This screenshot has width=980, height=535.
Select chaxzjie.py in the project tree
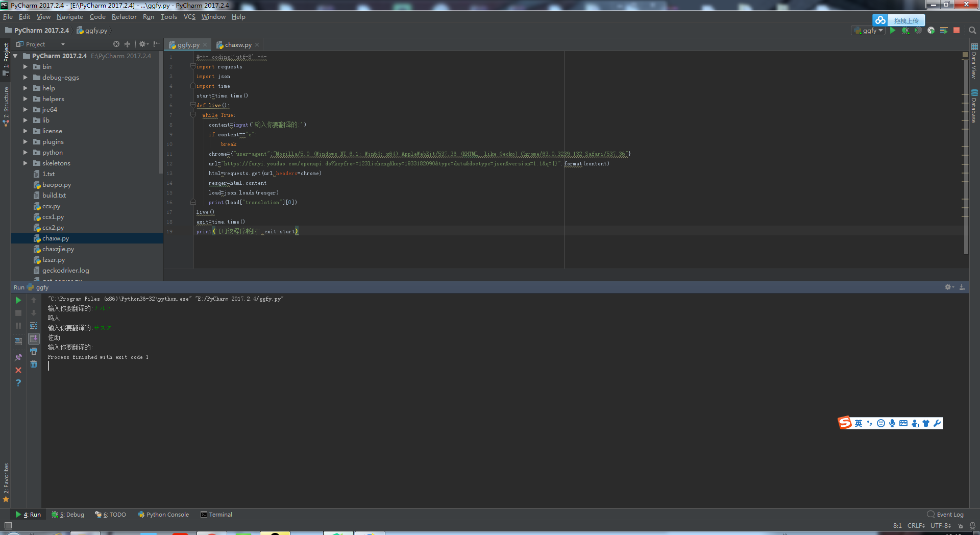(58, 249)
